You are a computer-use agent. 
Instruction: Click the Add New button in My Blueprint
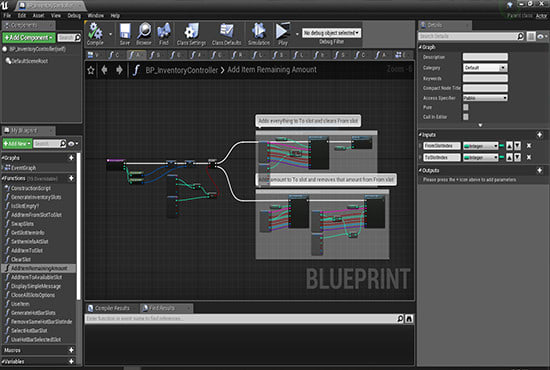click(x=17, y=143)
